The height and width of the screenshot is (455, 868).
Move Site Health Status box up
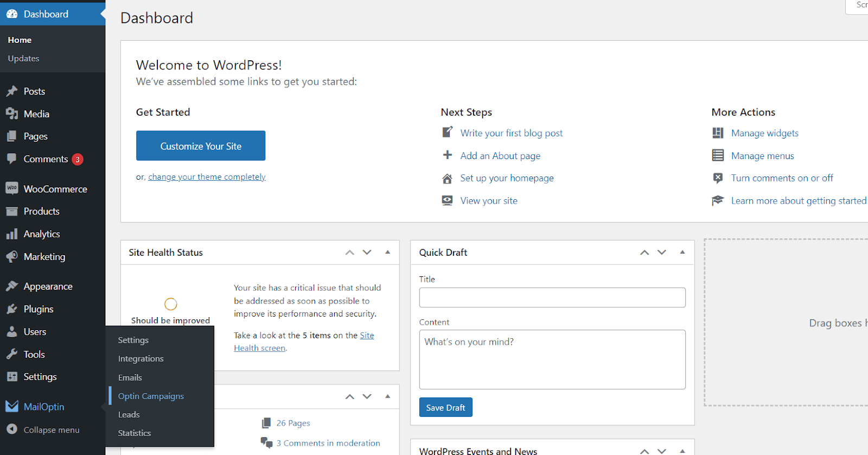point(350,252)
